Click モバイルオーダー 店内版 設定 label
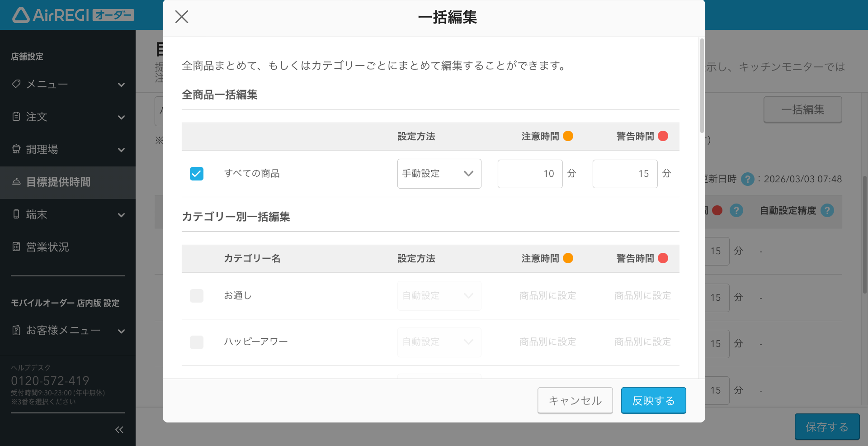This screenshot has height=446, width=868. click(x=65, y=303)
